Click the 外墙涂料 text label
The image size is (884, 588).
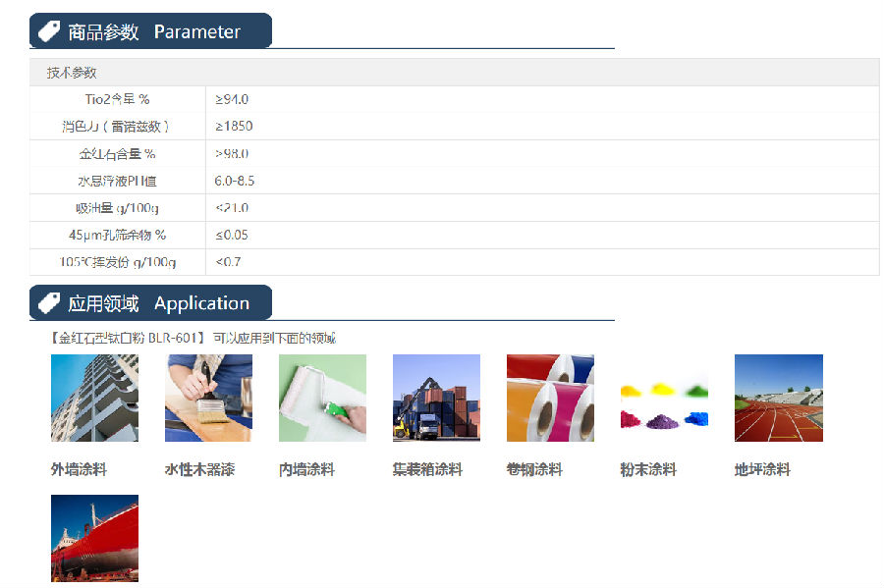[x=79, y=470]
